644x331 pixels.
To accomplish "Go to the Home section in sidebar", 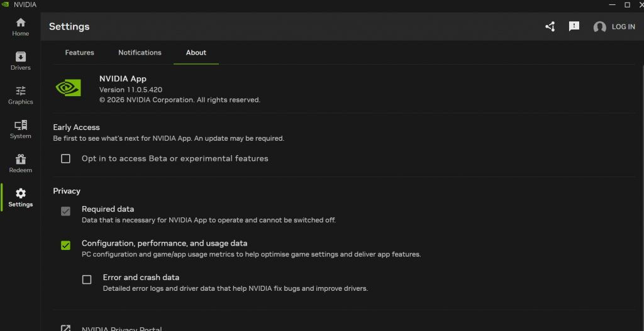I will tap(20, 27).
